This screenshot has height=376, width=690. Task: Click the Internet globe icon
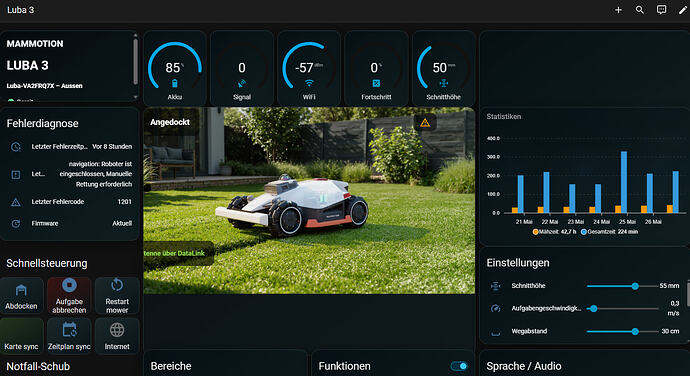(x=117, y=330)
